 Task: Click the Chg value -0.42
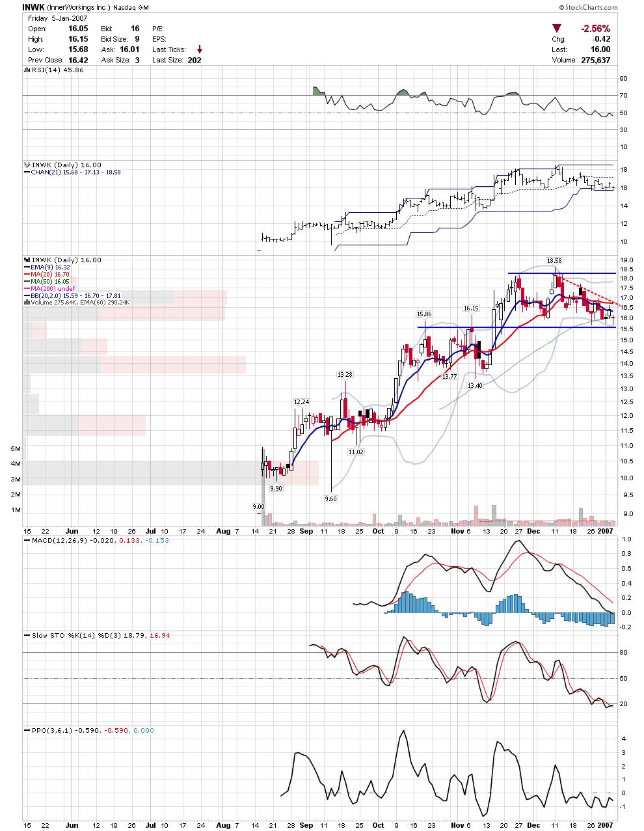point(601,39)
